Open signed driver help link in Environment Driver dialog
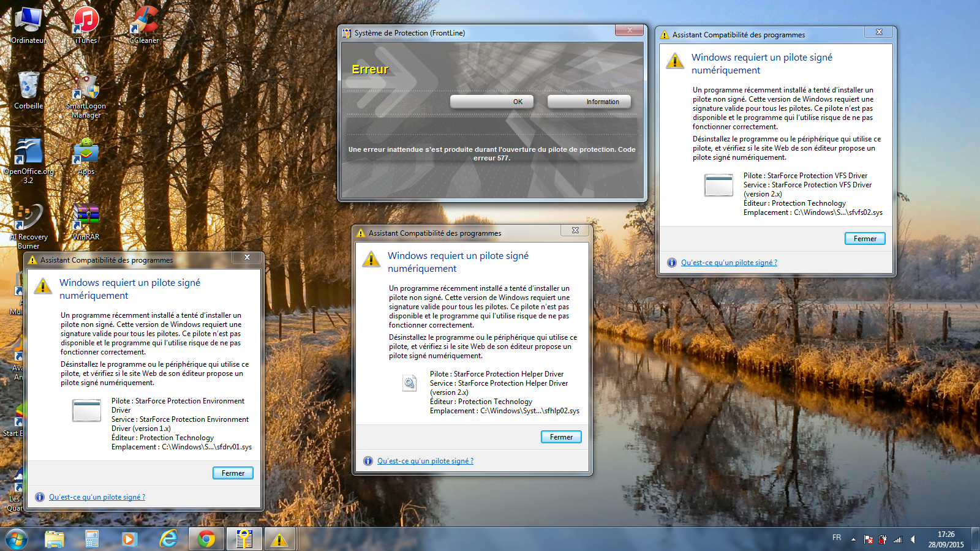 click(97, 497)
